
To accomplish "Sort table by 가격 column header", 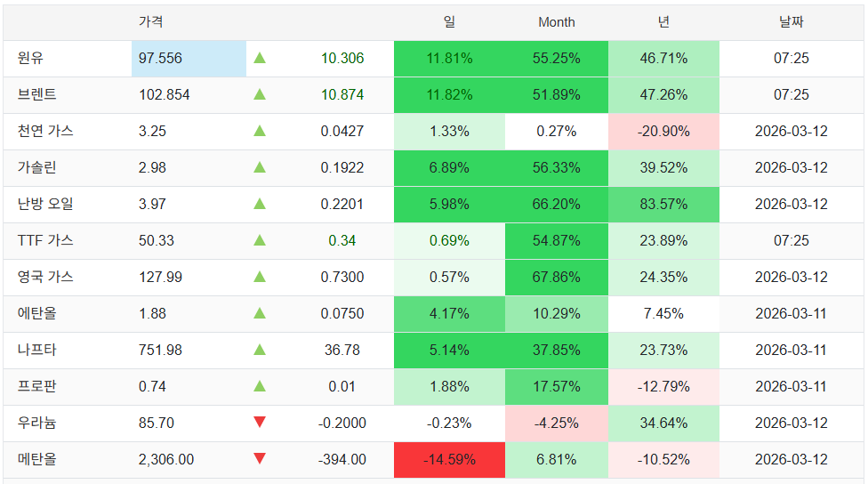I will click(x=151, y=21).
